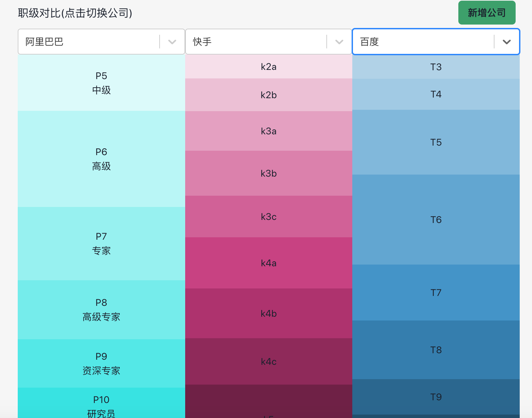Click the 百度 company select field
Image resolution: width=532 pixels, height=418 pixels.
[423, 42]
